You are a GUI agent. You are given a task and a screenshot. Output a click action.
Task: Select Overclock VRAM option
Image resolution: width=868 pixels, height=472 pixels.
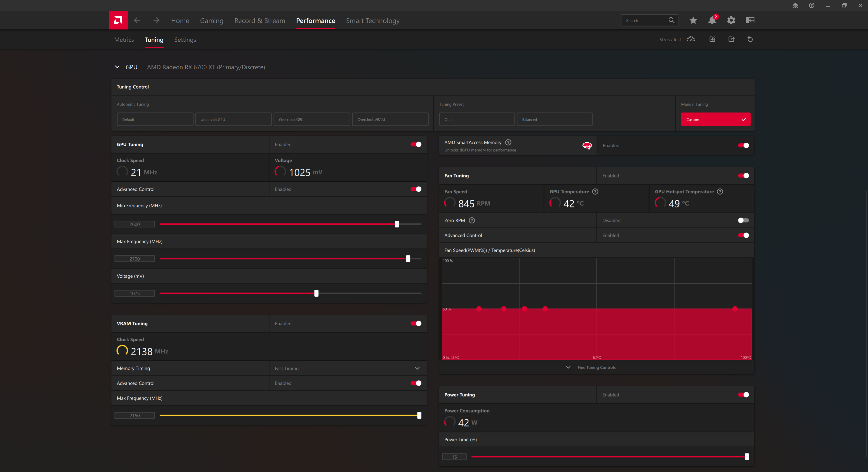390,119
